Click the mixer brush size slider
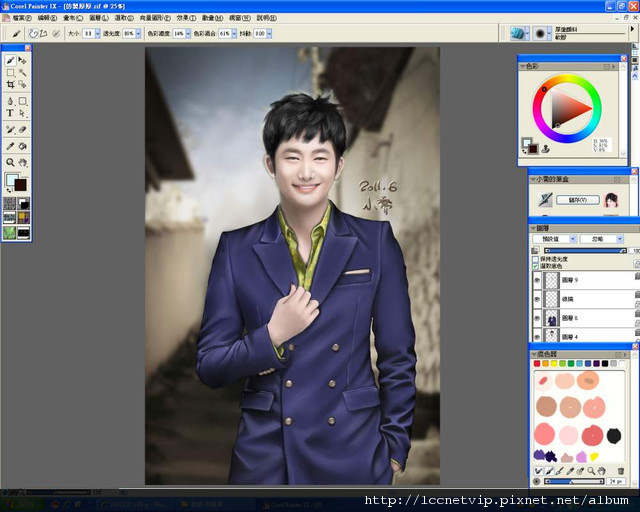 (574, 482)
